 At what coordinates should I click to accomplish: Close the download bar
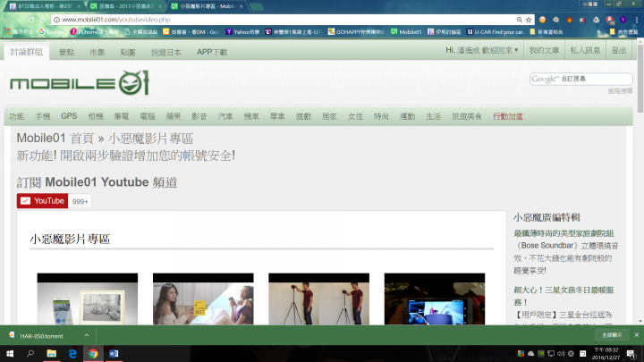click(636, 335)
